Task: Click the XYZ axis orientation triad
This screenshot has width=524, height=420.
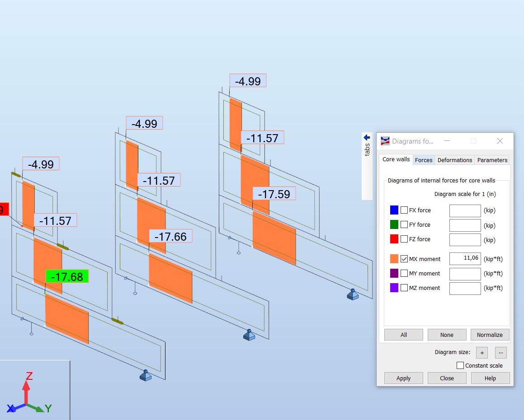Action: tap(29, 393)
